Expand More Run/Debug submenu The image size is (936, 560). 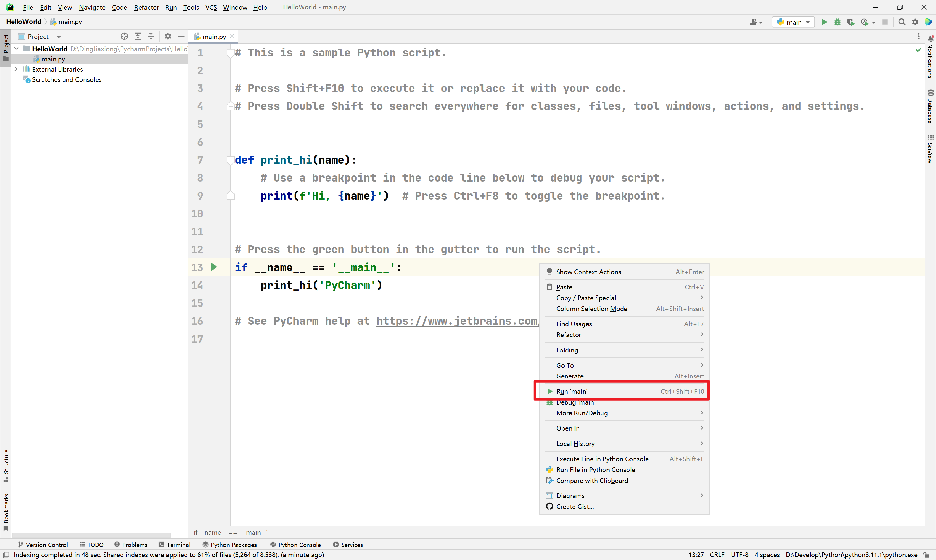[x=624, y=413]
